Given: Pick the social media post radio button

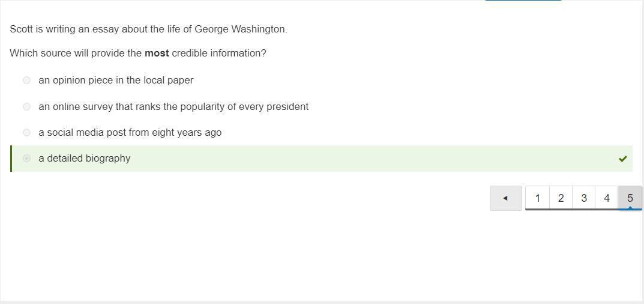Looking at the screenshot, I should coord(26,132).
